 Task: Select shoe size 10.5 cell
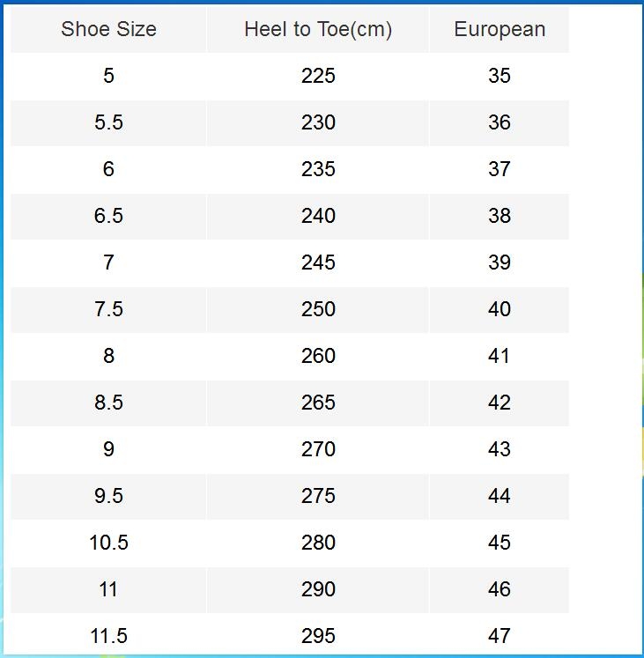108,543
